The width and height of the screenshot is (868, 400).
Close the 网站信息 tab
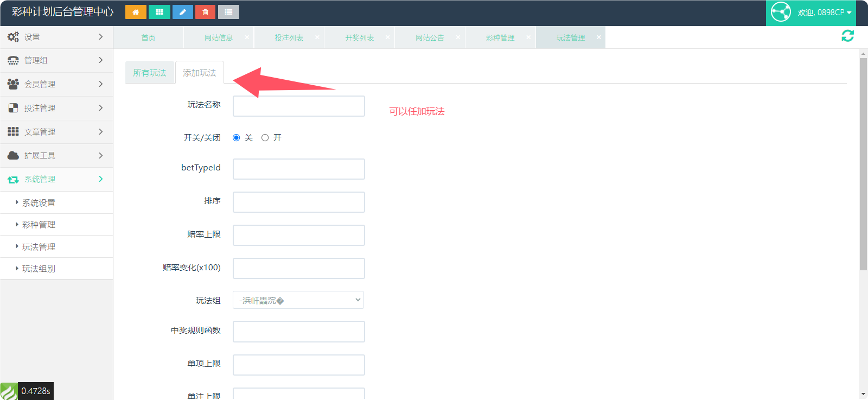point(247,37)
